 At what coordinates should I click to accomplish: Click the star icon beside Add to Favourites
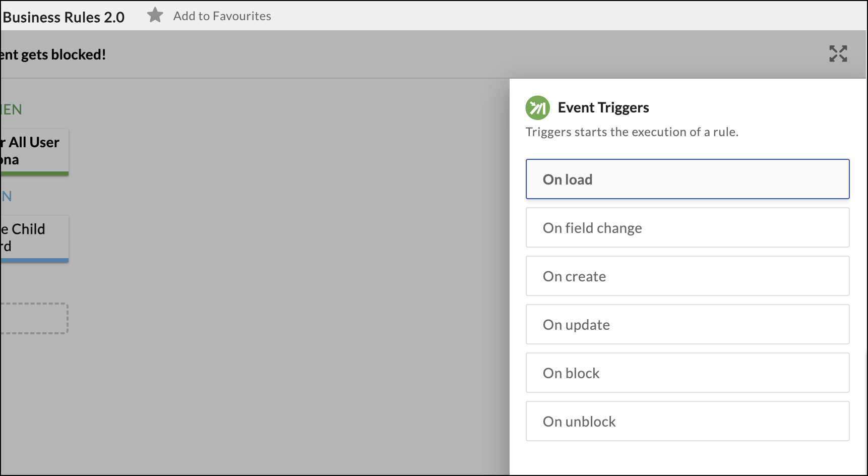tap(155, 15)
